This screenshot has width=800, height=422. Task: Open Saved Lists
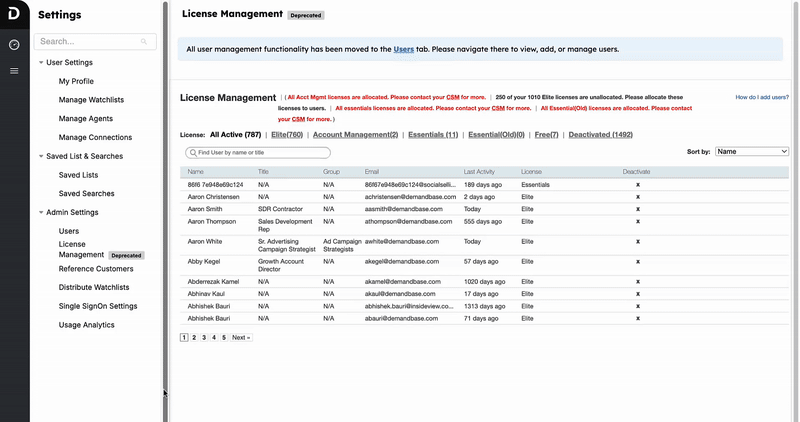point(79,175)
